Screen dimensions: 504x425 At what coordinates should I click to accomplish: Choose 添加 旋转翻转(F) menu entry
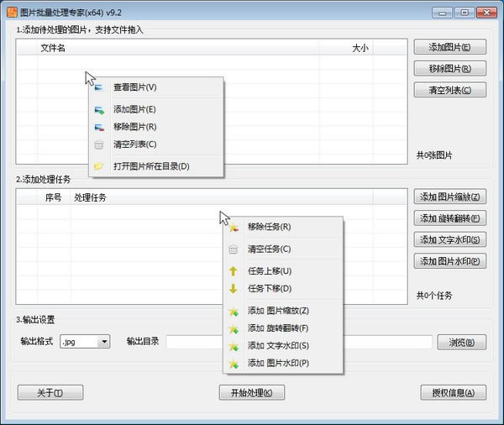click(278, 328)
